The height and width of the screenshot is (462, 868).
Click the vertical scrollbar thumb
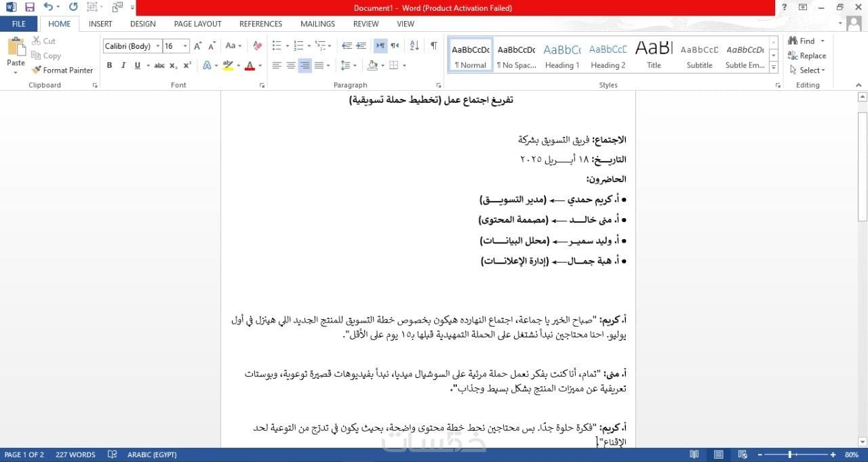click(863, 167)
